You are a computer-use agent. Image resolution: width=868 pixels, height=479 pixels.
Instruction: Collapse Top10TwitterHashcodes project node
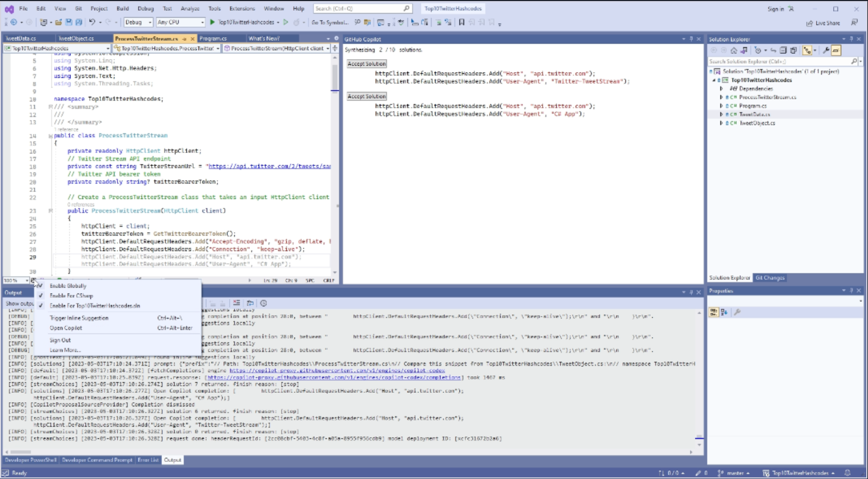tap(714, 80)
